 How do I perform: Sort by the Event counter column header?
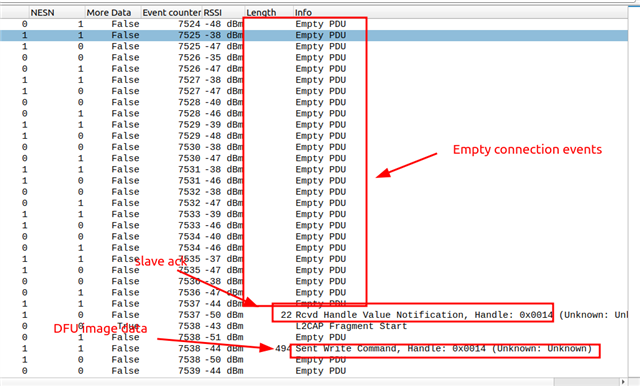pos(171,12)
